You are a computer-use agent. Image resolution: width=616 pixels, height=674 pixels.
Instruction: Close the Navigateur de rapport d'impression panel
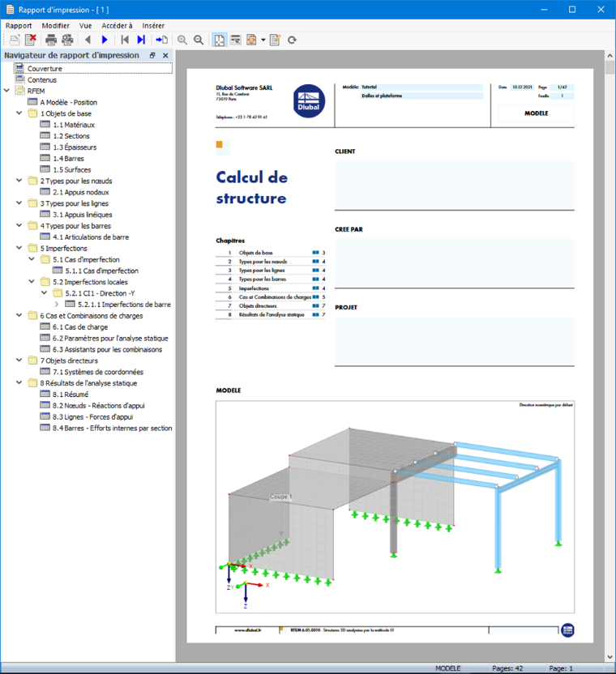pos(165,55)
